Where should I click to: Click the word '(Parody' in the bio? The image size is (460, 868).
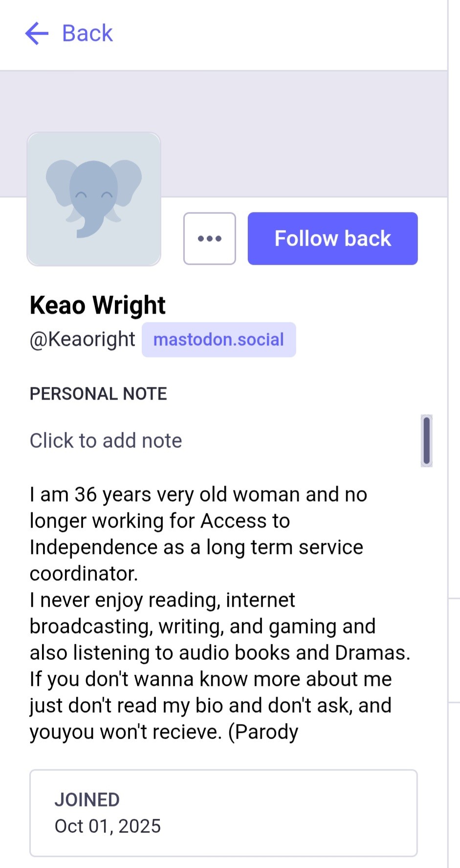(263, 732)
